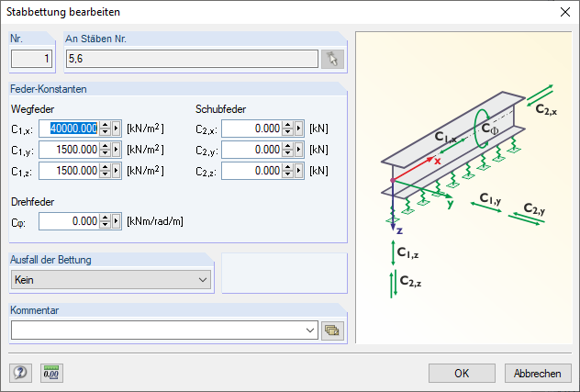
Task: Click the member selection picker icon
Action: [x=332, y=59]
